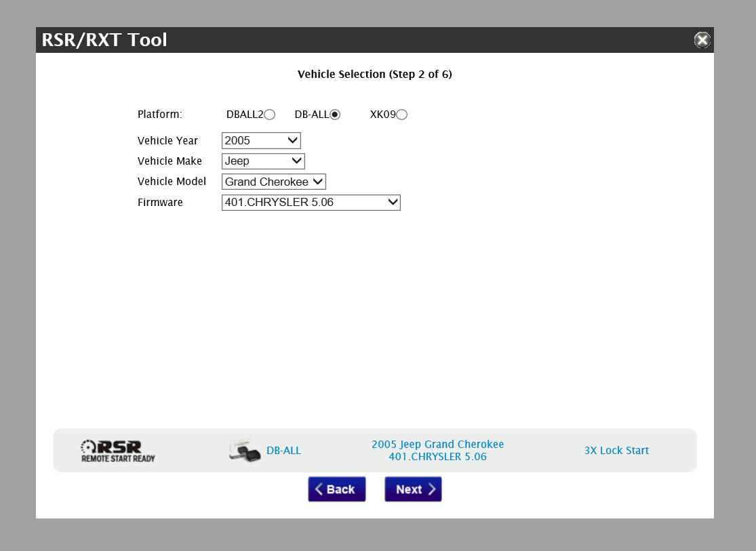Click the 2005 Jeep Grand Cherokee summary link
The width and height of the screenshot is (756, 551).
pyautogui.click(x=438, y=444)
